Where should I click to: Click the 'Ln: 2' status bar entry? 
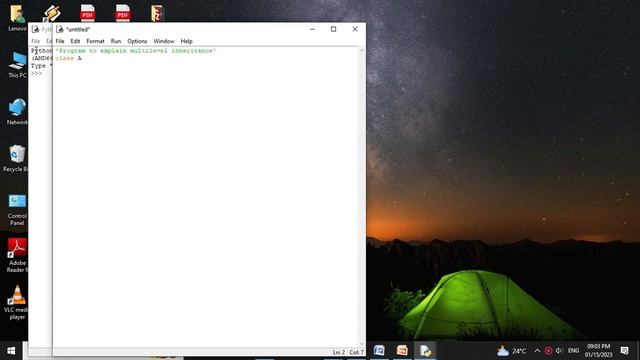338,352
